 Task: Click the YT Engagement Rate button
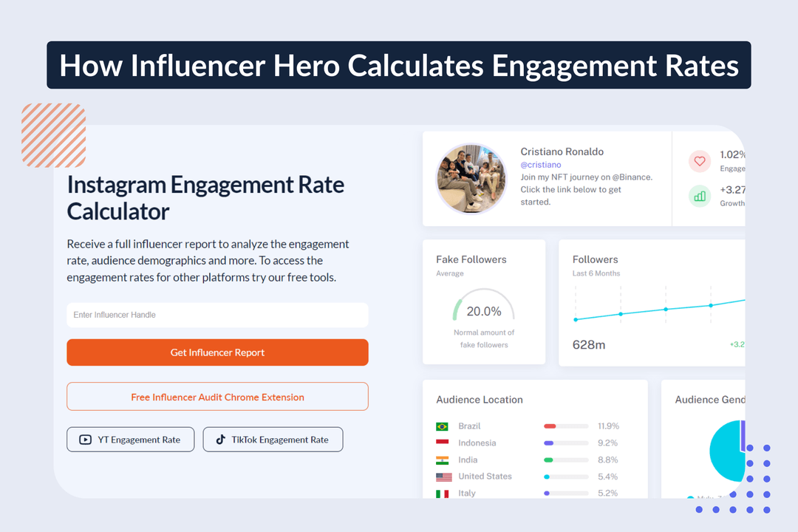131,439
